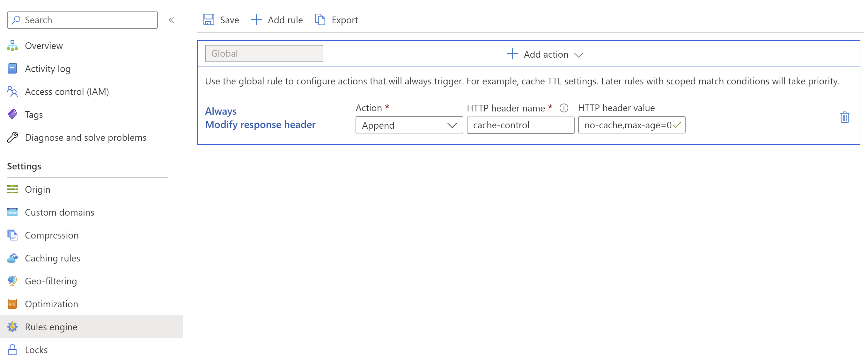The image size is (868, 364).
Task: Go to Access control (IAM)
Action: [67, 91]
